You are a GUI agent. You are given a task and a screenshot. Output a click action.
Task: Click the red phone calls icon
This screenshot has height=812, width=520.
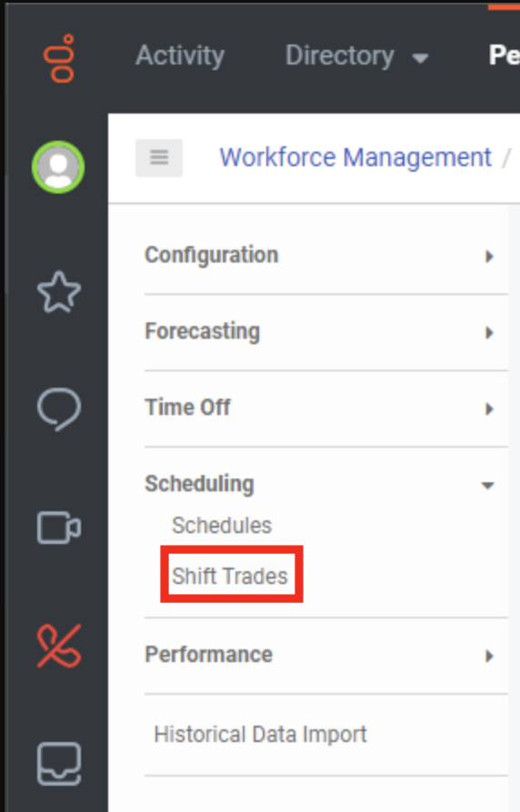59,646
